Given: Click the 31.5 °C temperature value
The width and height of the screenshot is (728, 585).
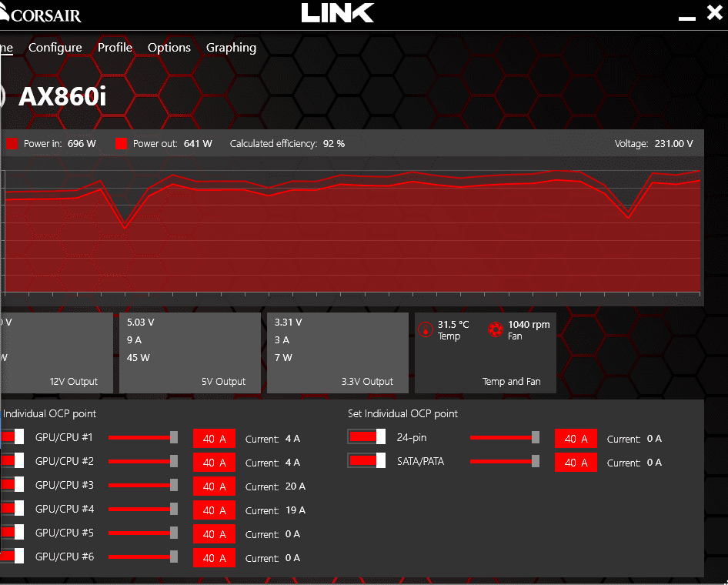Looking at the screenshot, I should tap(453, 325).
